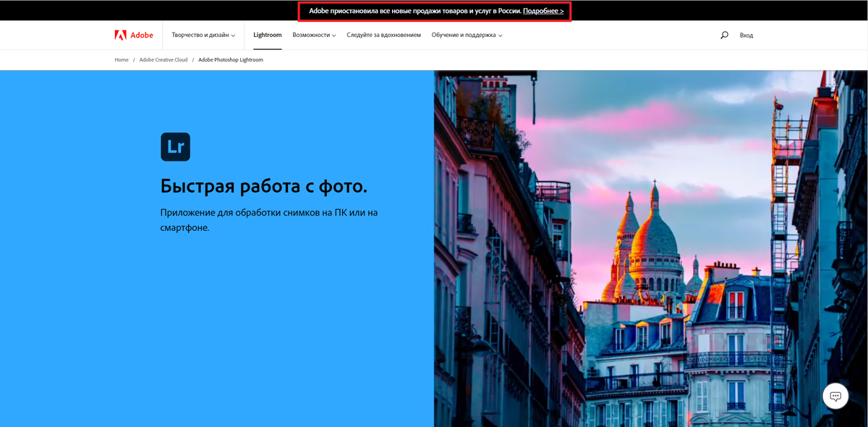
Task: Click the «Adobe Photoshop Lightroom» breadcrumb
Action: [230, 59]
